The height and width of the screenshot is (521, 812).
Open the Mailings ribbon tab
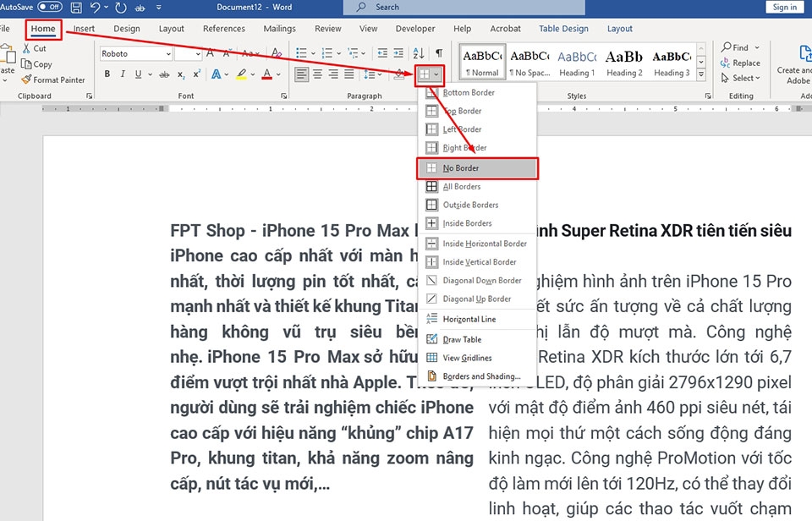[279, 28]
